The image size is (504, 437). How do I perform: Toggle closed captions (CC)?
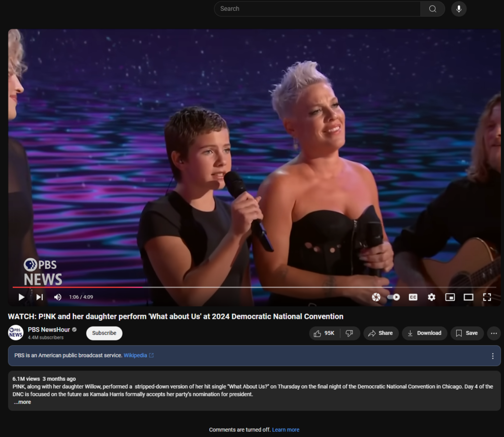point(413,297)
